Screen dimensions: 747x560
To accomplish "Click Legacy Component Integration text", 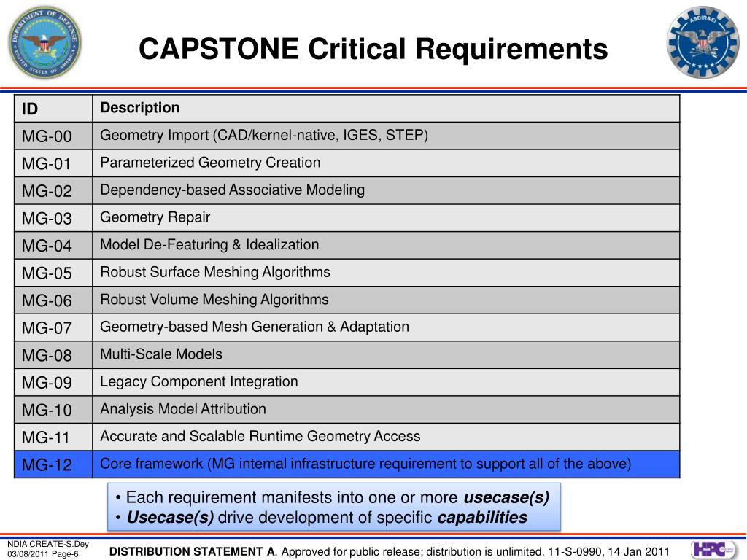I will tap(199, 382).
